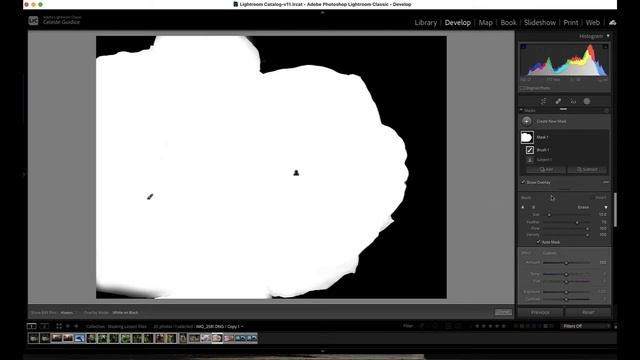
Task: Select brush A
Action: click(x=523, y=207)
